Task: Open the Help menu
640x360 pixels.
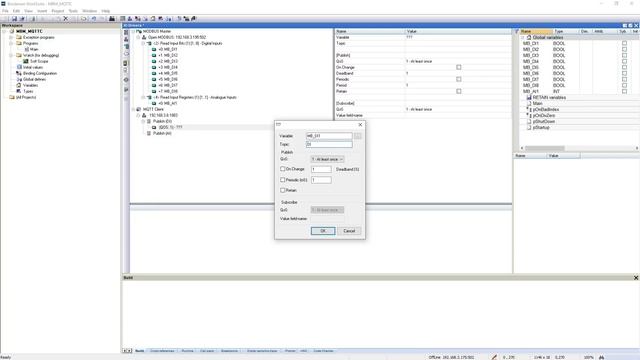Action: tap(106, 11)
